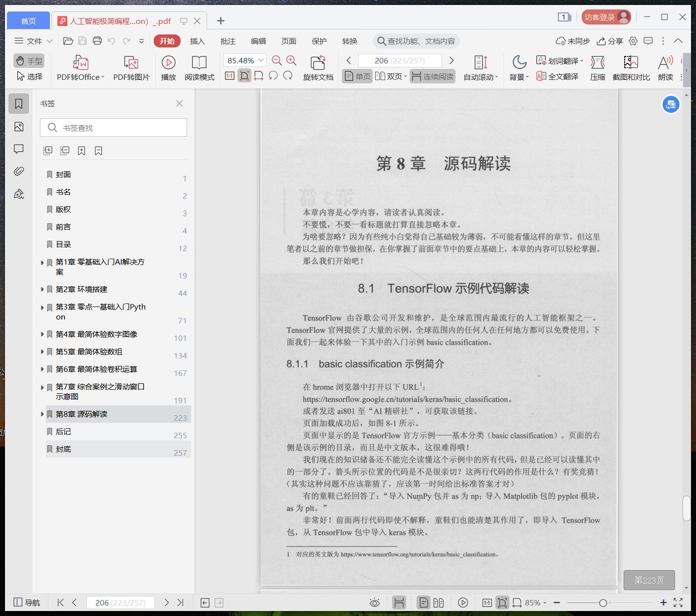Toggle 双页 double page view
The width and height of the screenshot is (696, 616).
[x=391, y=76]
